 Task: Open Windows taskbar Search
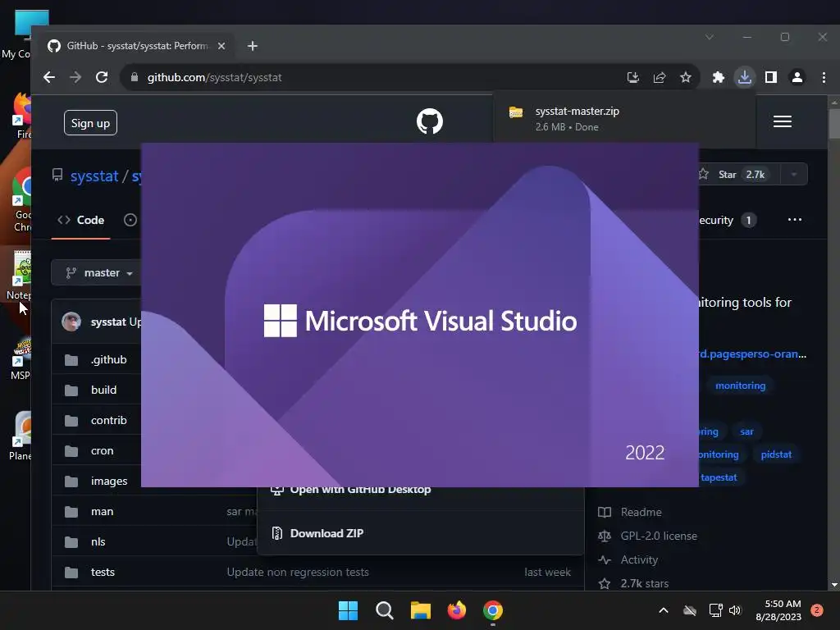[385, 610]
